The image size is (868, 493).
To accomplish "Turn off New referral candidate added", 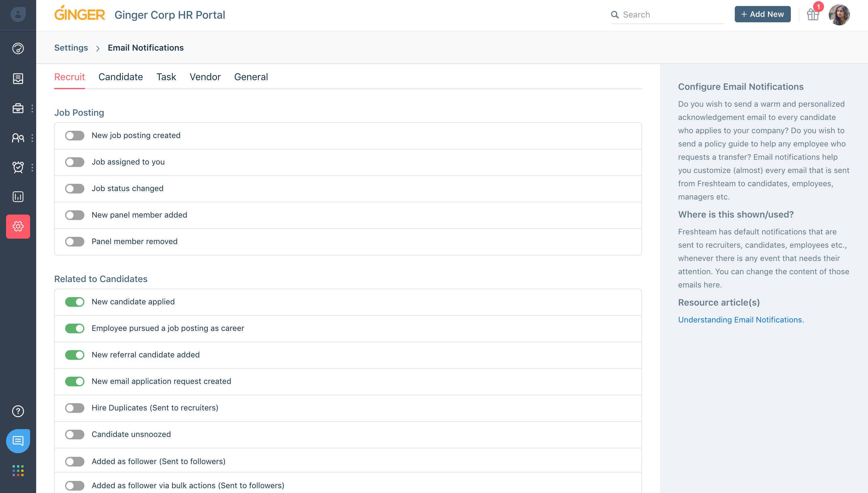I will pos(74,355).
